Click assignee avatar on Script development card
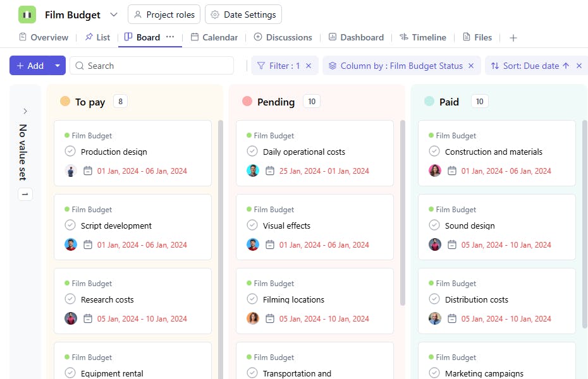This screenshot has height=379, width=588. point(71,244)
